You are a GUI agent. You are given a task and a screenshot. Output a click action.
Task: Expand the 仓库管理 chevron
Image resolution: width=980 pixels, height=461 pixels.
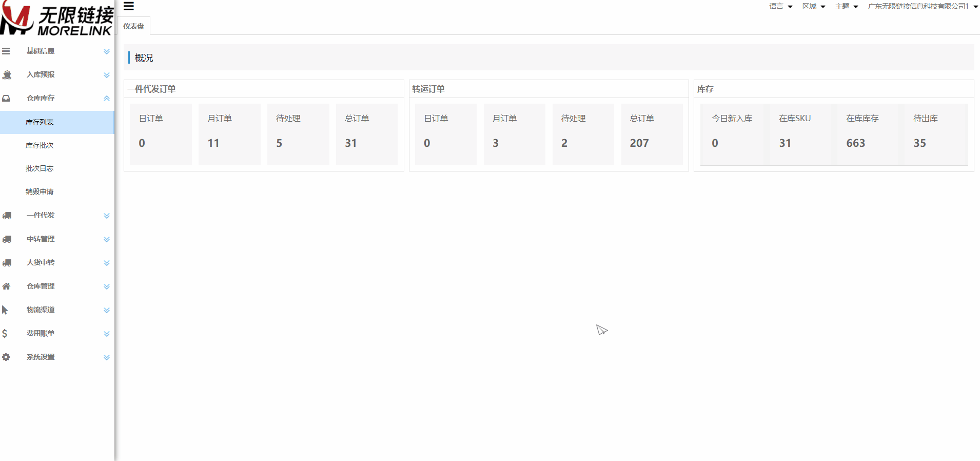[x=107, y=286]
